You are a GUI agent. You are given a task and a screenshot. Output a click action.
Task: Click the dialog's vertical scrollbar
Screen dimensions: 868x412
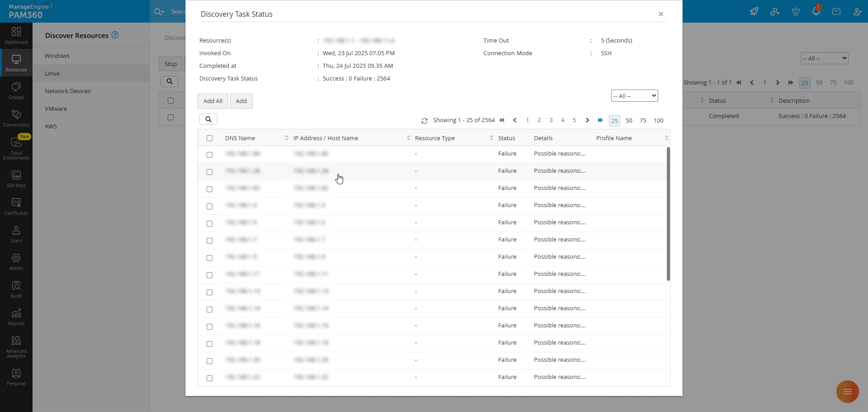tap(668, 213)
